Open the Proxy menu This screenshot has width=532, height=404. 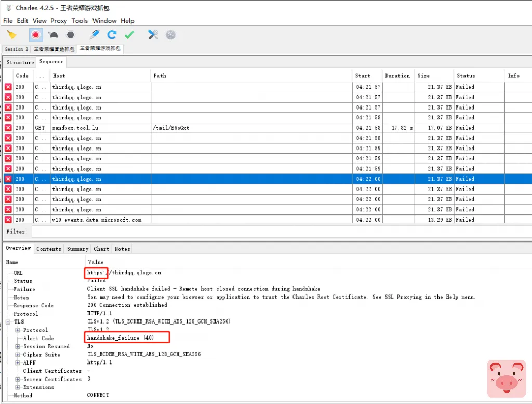59,21
